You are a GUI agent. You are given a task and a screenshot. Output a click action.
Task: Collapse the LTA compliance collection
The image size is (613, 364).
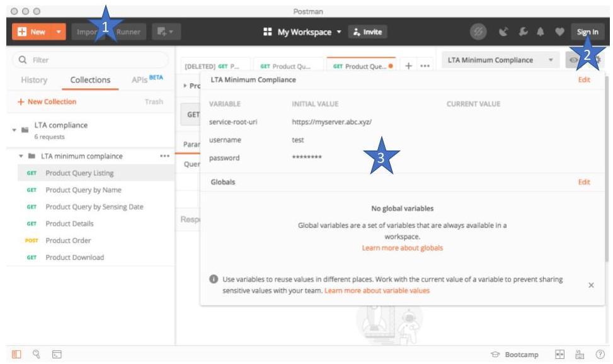[14, 130]
